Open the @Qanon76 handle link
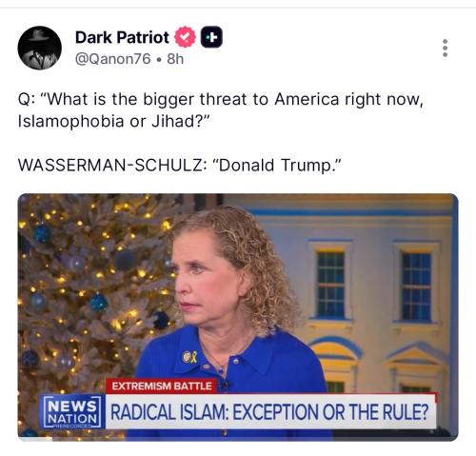476x456 pixels. (x=113, y=59)
